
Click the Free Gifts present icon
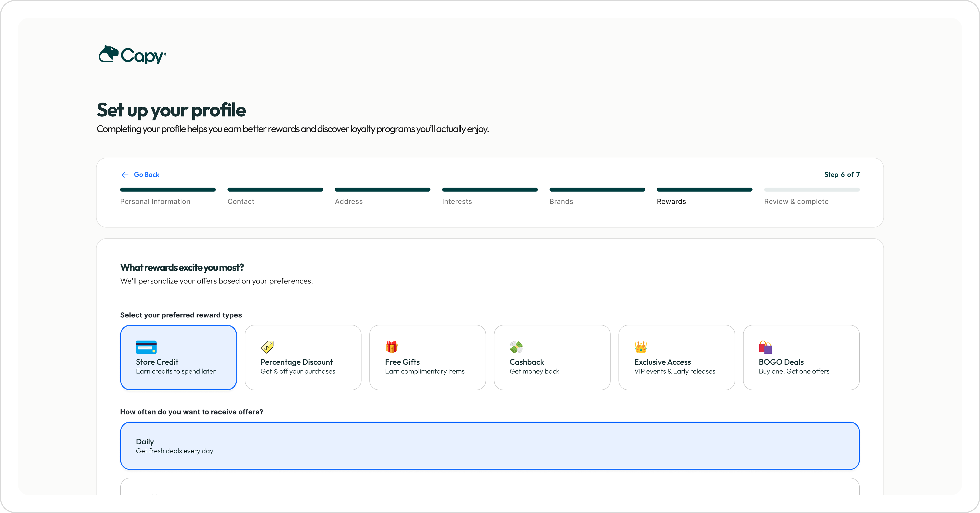coord(392,347)
